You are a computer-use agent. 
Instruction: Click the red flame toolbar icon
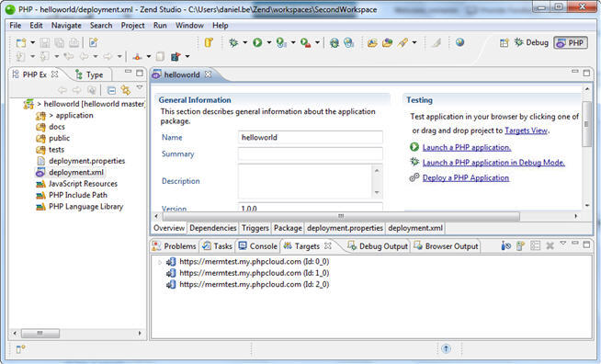click(137, 57)
